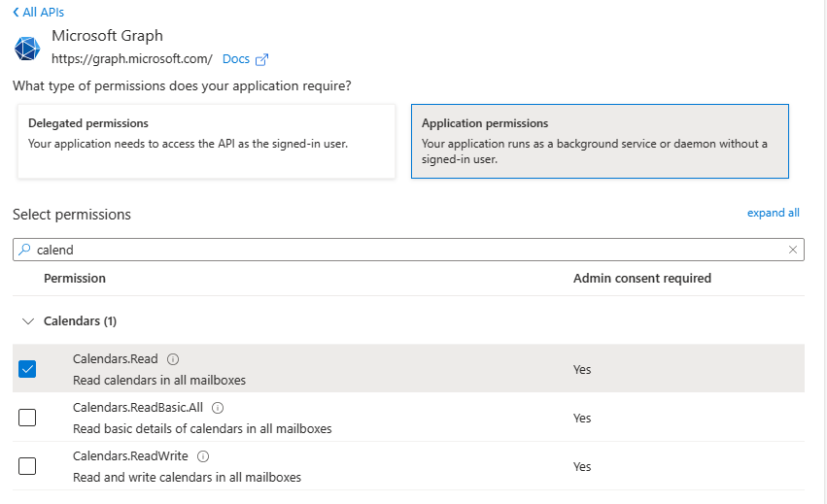Show info for Calendars.Read permission
This screenshot has width=827, height=504.
(x=172, y=359)
